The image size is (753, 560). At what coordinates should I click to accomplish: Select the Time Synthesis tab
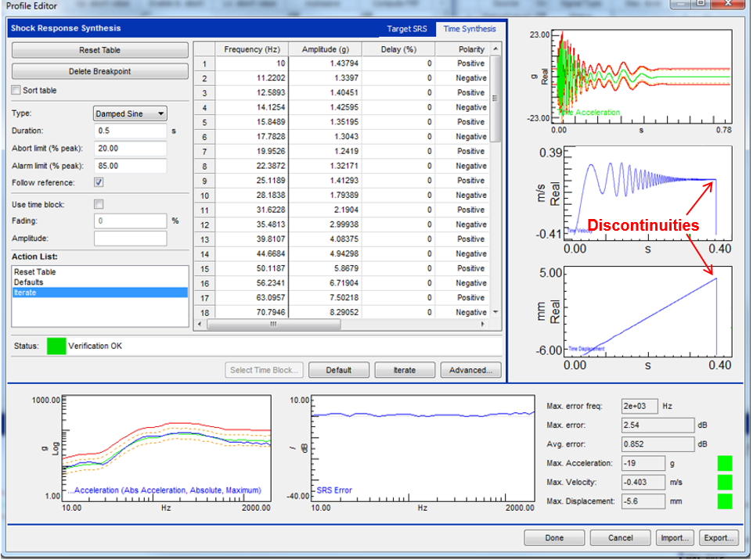469,29
